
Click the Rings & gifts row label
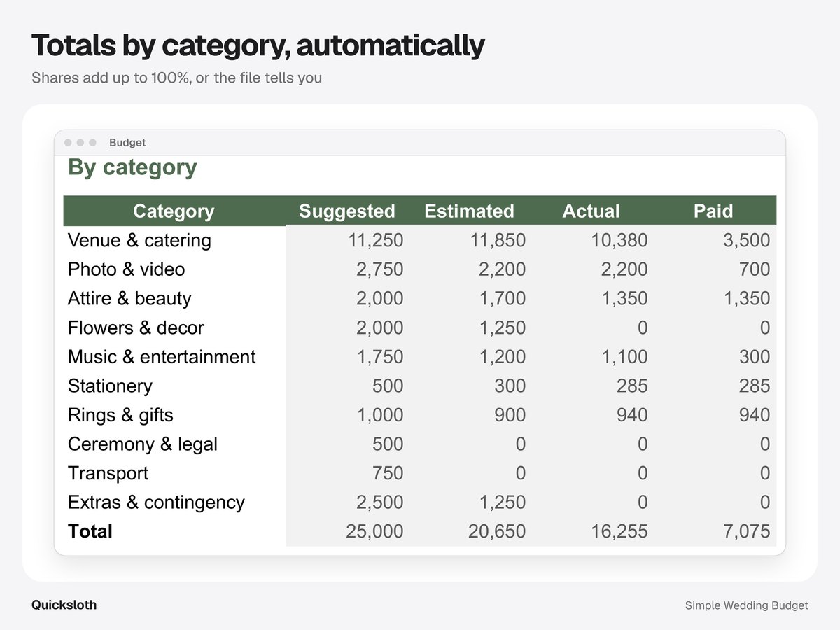120,415
